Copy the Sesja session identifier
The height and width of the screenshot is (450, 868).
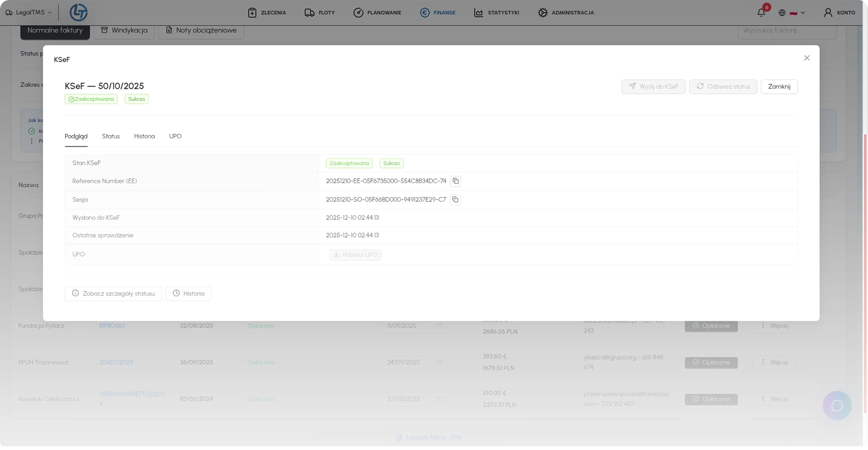(x=455, y=200)
